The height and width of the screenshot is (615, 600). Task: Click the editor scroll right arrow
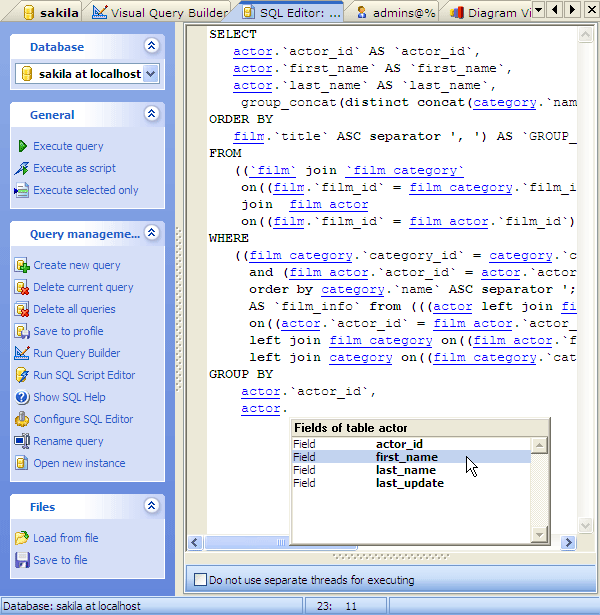click(568, 542)
